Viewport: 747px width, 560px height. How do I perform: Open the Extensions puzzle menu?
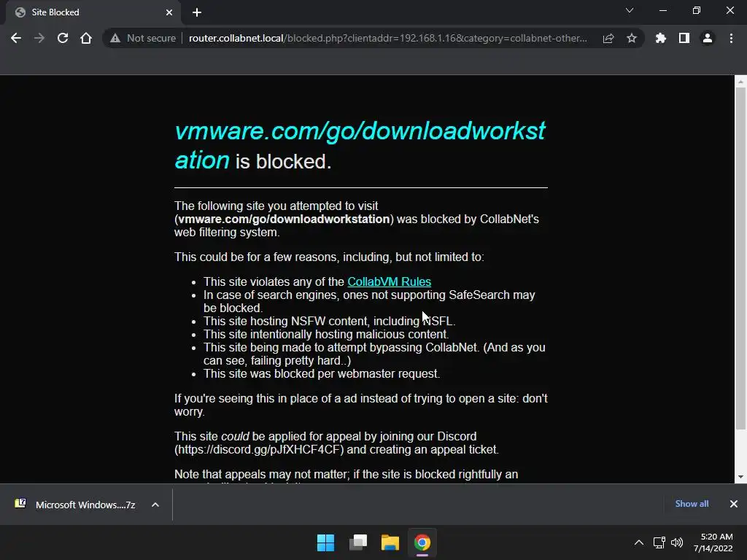pos(660,38)
